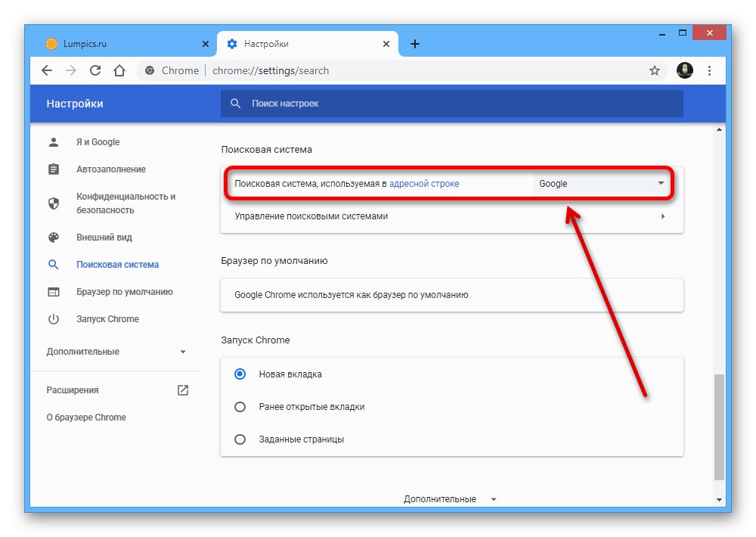Click the person icon for Я и Google
The width and height of the screenshot is (756, 537).
(x=54, y=142)
